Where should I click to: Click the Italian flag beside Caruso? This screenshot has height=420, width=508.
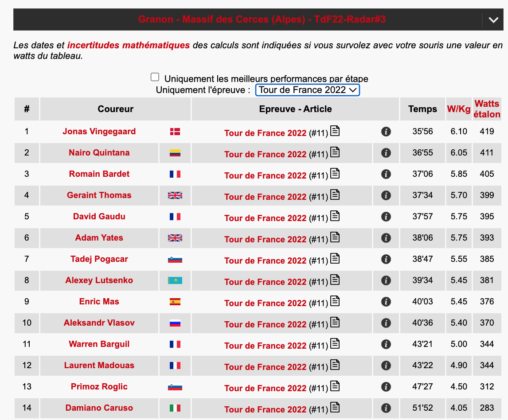(175, 408)
